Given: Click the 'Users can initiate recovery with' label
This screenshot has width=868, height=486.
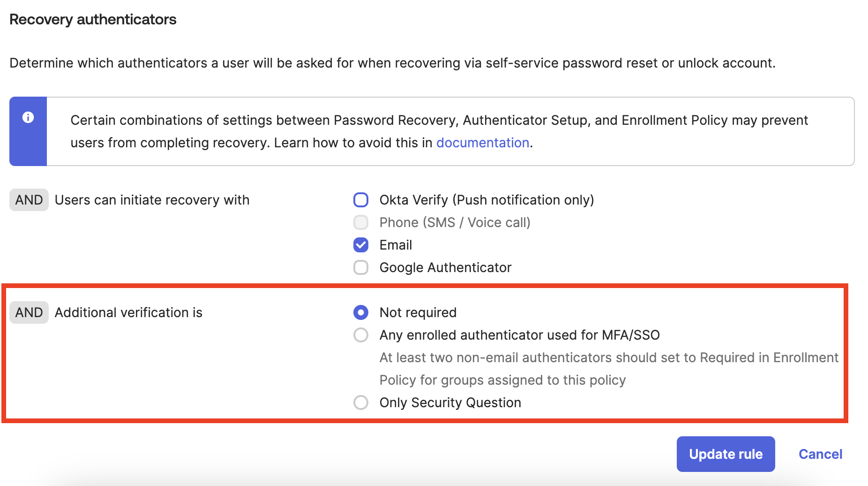Looking at the screenshot, I should 152,200.
